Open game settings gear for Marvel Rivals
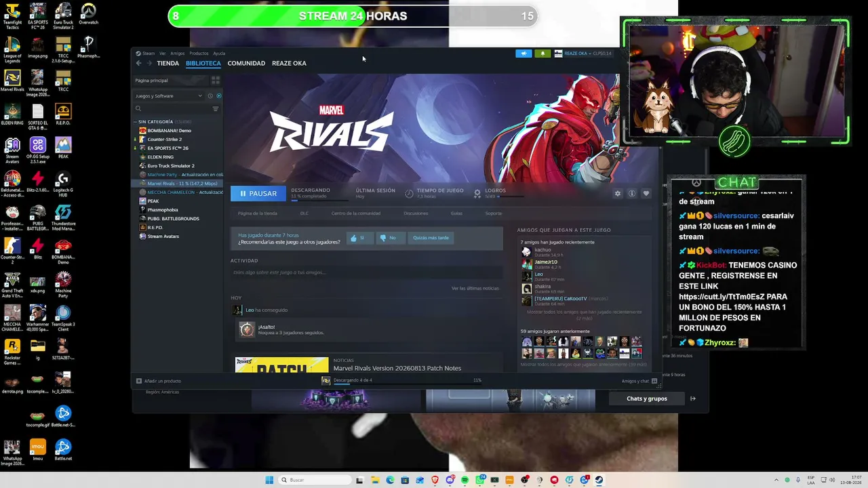 click(x=617, y=194)
